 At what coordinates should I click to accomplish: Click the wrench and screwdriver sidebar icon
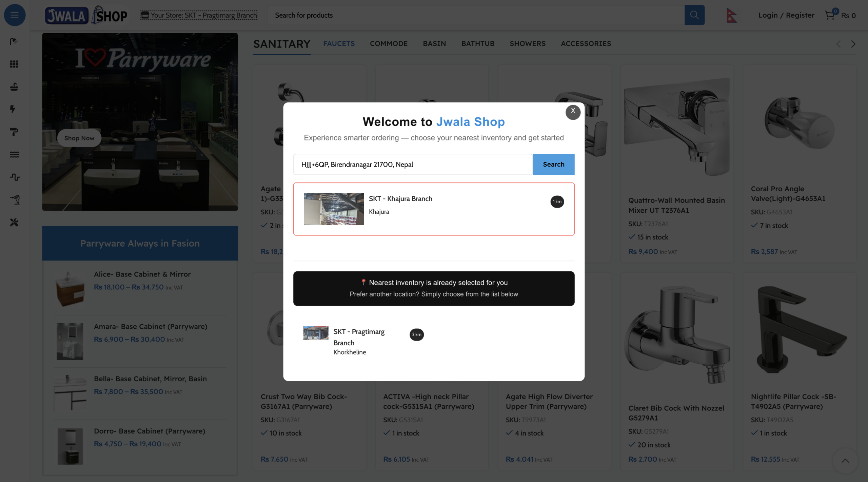[x=14, y=222]
